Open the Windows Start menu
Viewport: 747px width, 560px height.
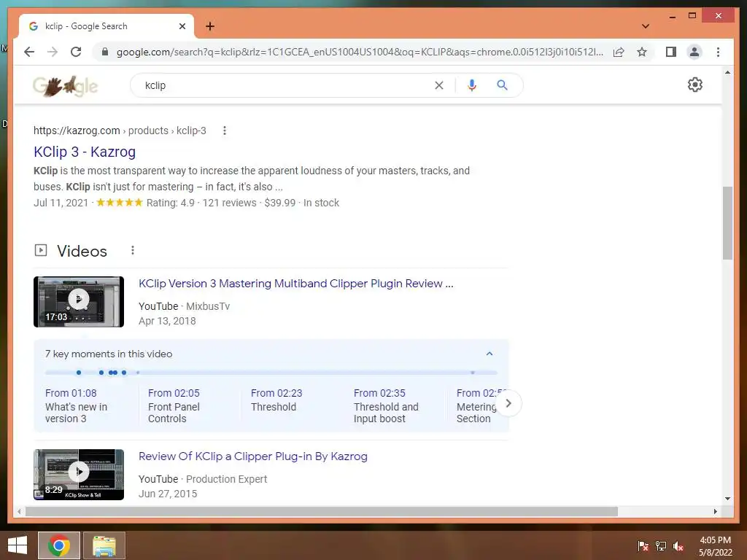click(18, 545)
